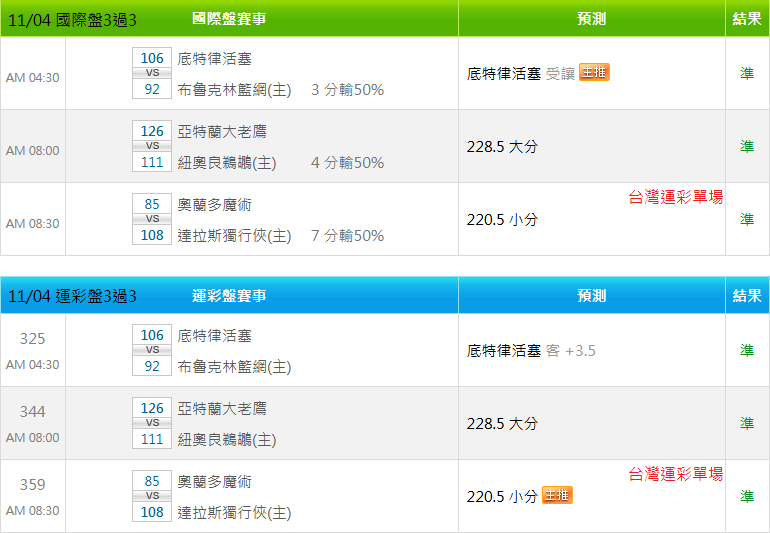
Task: Click AM 08:30 time in the 國際盤 table
Action: click(32, 224)
